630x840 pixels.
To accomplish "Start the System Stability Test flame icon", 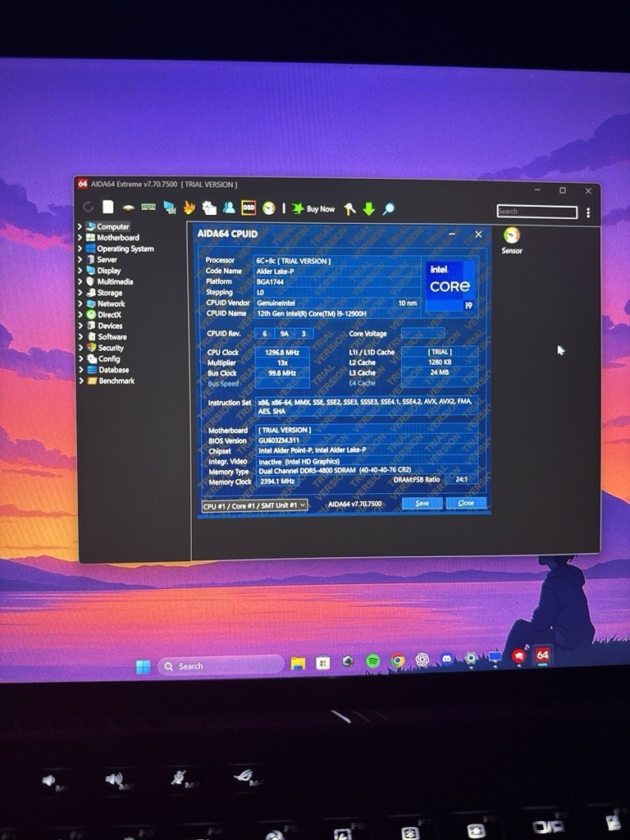I will click(189, 208).
